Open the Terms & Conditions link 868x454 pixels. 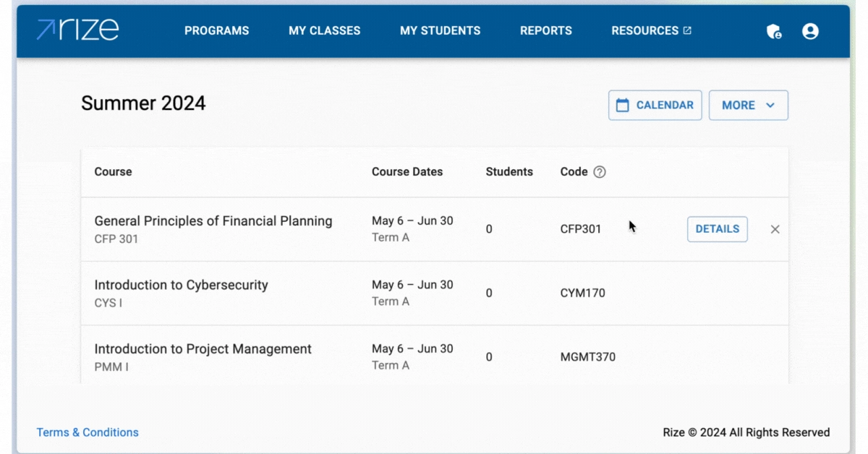pos(88,432)
